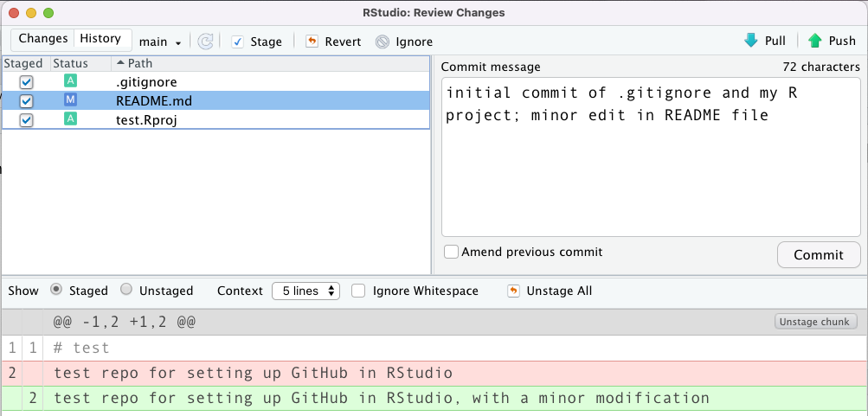Select the Unstaged radio button
Viewport: 868px width, 416px height.
click(126, 291)
